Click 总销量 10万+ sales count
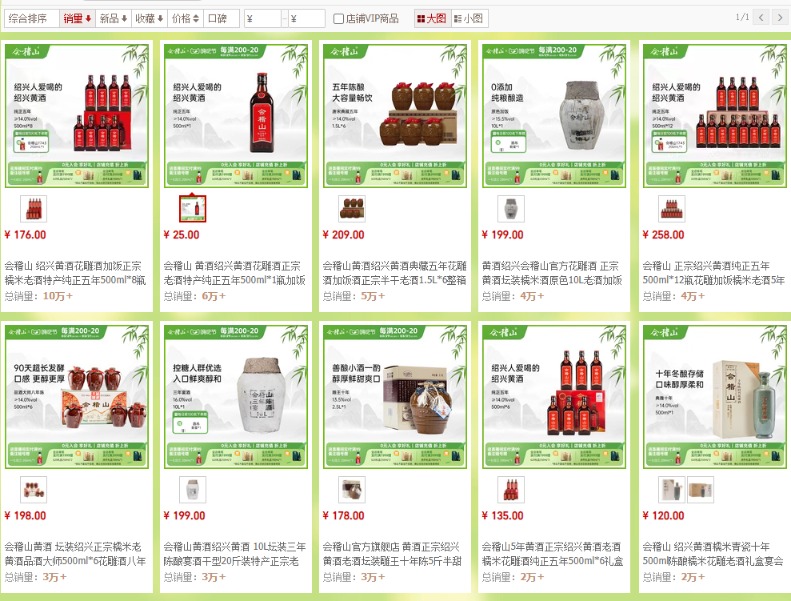 (39, 296)
